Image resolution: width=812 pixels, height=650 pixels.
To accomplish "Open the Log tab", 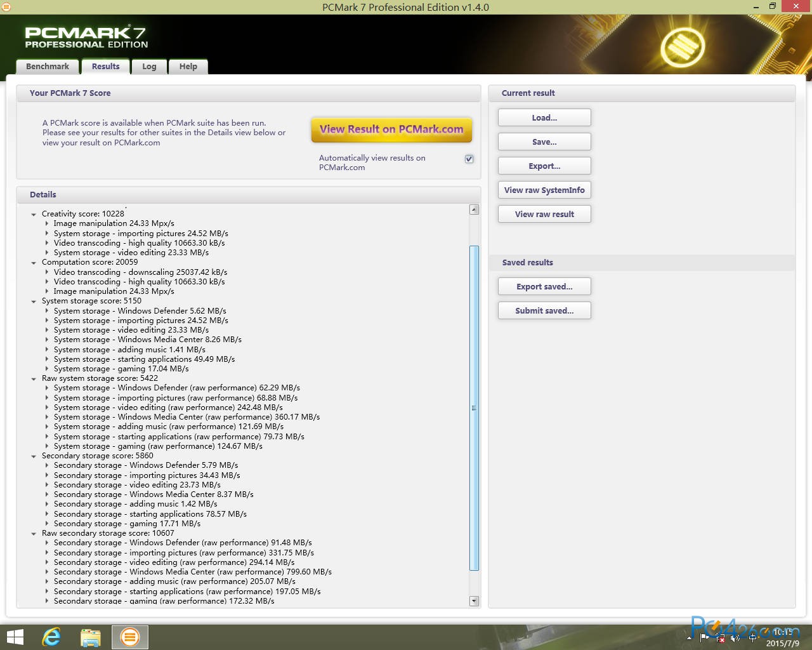I will 149,67.
